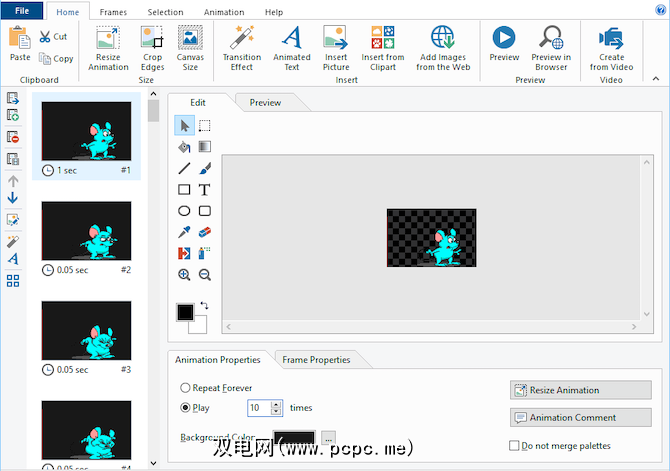Select the line drawing tool
Image resolution: width=670 pixels, height=471 pixels.
click(185, 168)
